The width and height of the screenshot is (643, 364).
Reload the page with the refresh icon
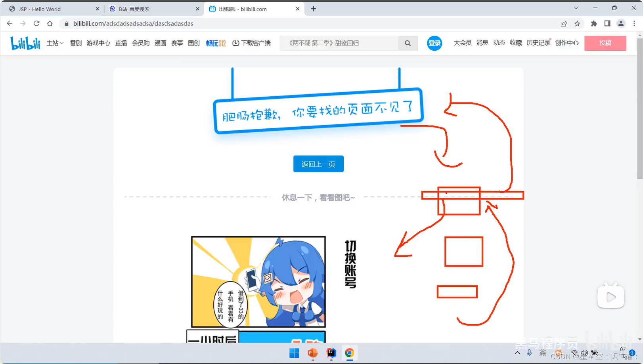36,23
